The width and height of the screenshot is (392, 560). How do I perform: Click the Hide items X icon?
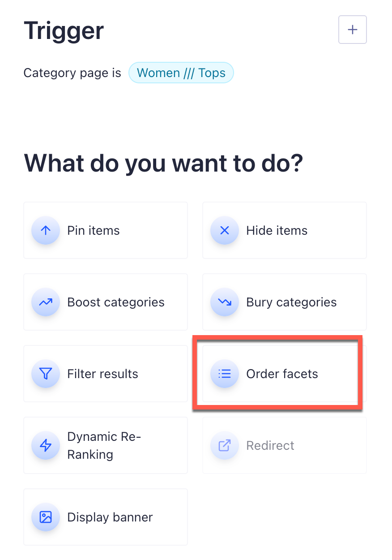pos(224,230)
